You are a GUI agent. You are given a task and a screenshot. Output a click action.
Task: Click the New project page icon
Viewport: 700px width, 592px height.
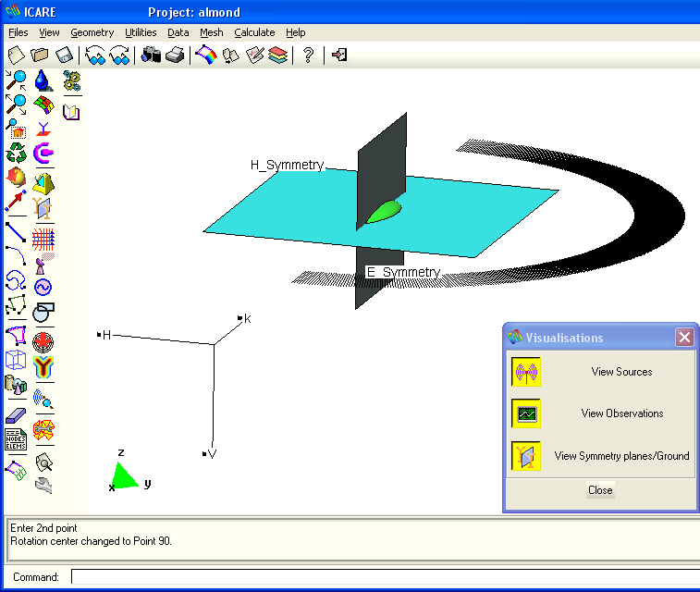pyautogui.click(x=17, y=55)
